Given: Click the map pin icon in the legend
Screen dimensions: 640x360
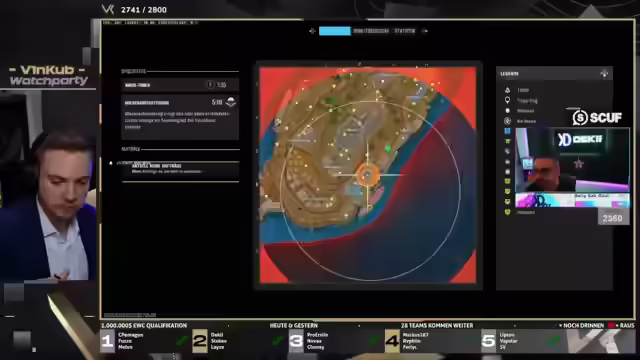Looking at the screenshot, I should (507, 100).
